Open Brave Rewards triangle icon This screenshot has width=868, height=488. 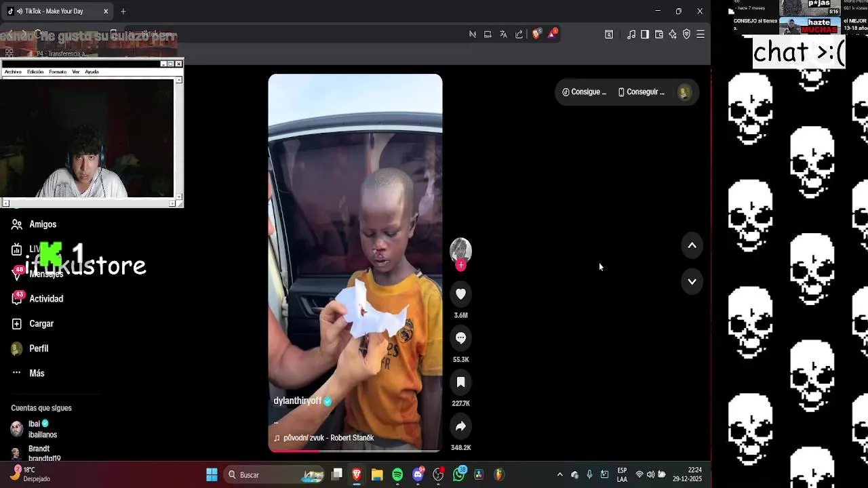(x=552, y=35)
